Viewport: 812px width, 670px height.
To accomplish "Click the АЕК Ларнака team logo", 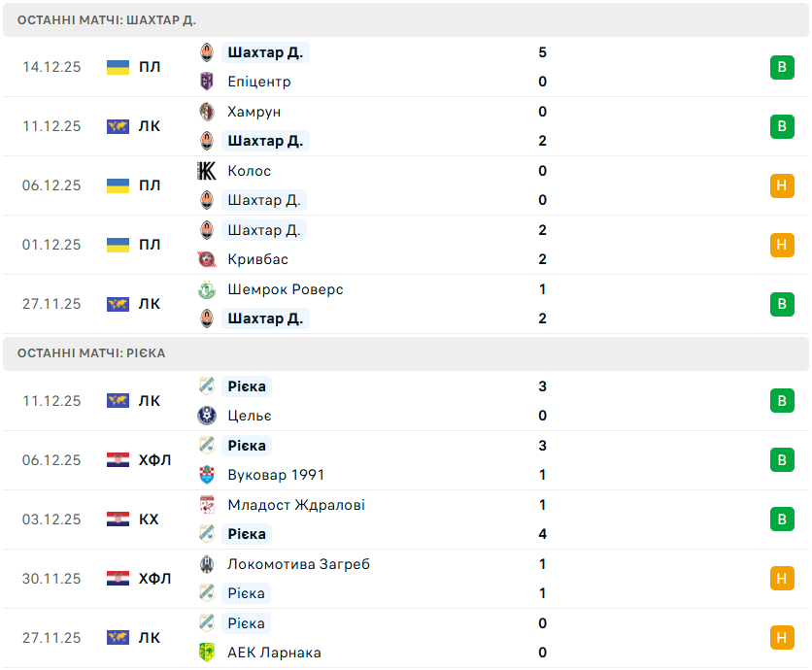I will (x=206, y=653).
